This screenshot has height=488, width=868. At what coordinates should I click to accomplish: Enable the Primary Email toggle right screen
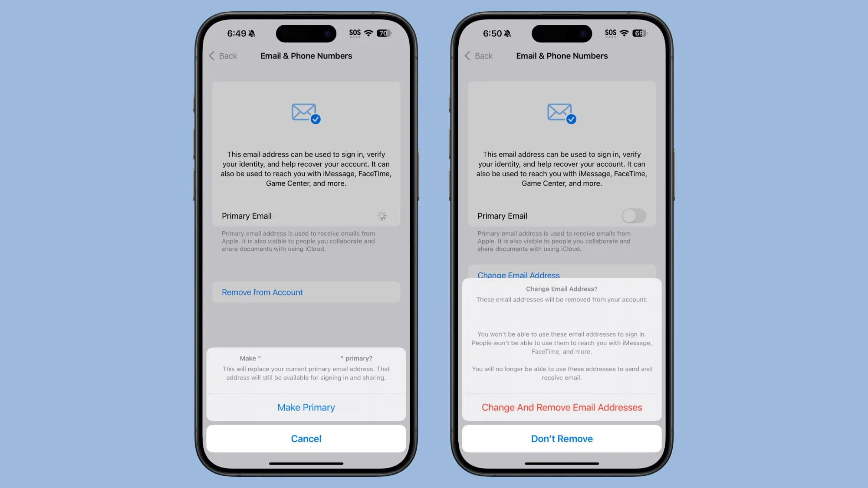[x=633, y=216]
